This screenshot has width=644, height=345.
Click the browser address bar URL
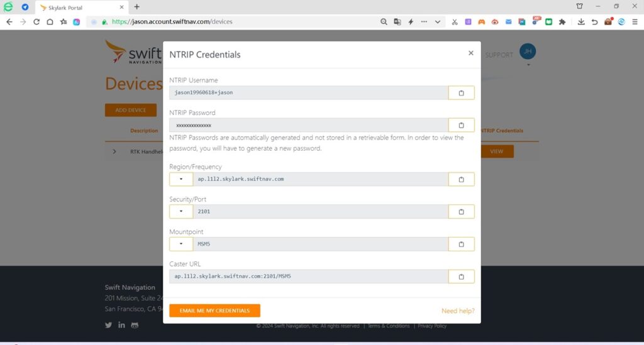click(172, 22)
